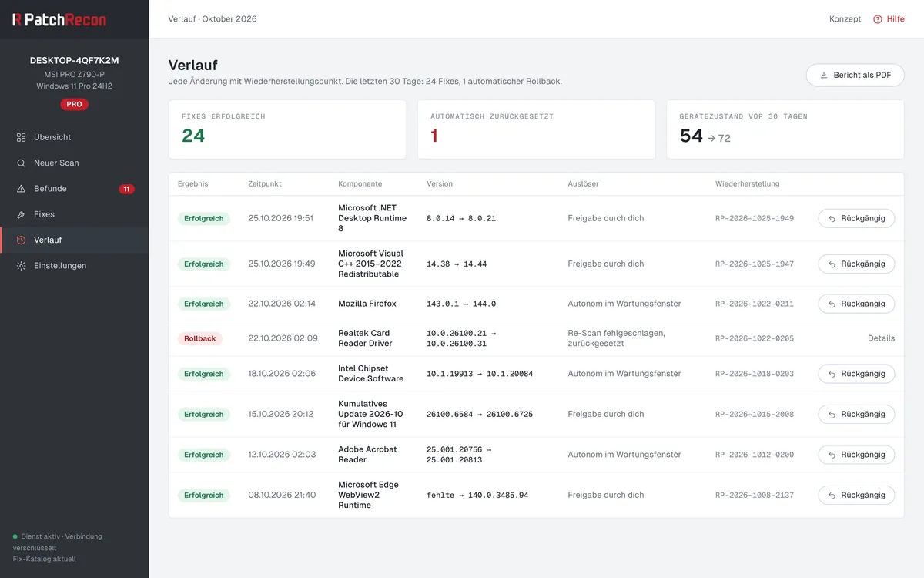The image size is (924, 578).
Task: Export the Bericht als PDF
Action: (855, 76)
